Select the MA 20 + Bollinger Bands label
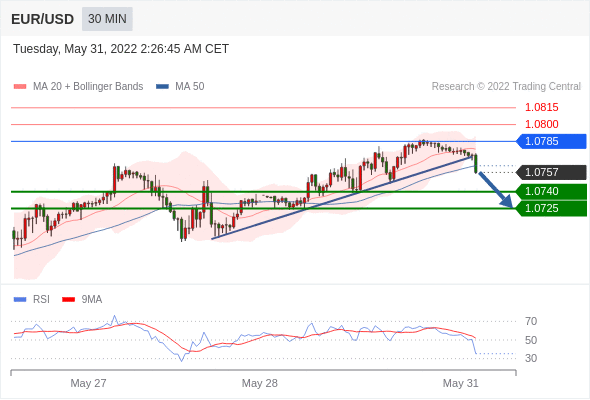 [88, 87]
